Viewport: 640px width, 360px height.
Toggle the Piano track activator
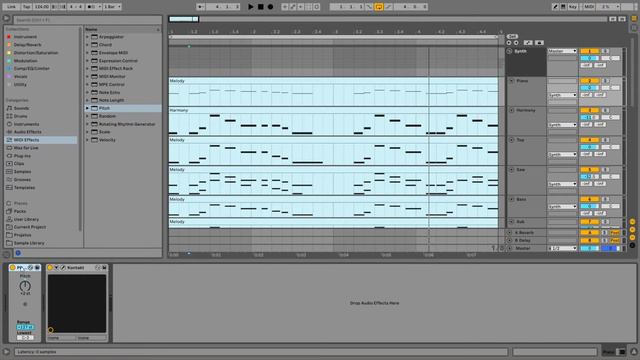coord(589,81)
